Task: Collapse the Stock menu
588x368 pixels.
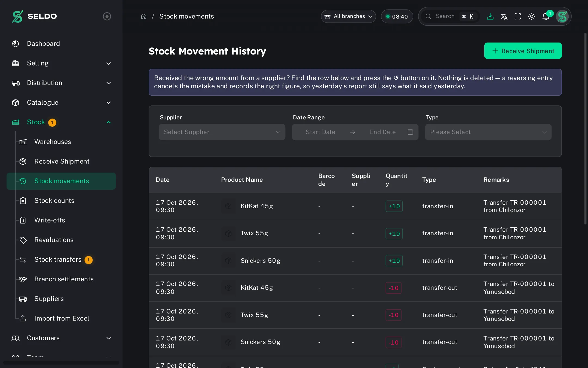Action: [x=61, y=122]
